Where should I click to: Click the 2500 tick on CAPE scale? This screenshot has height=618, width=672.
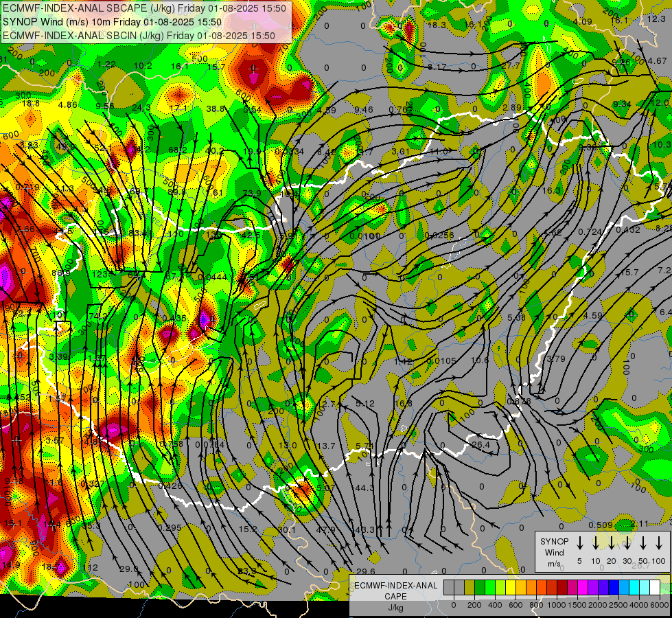click(x=618, y=605)
